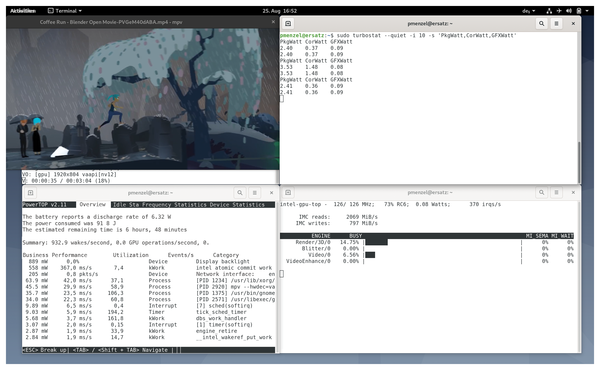Viewport: 600px width, 370px height.
Task: Expand the system menu arrow in top bar
Action: (x=587, y=11)
